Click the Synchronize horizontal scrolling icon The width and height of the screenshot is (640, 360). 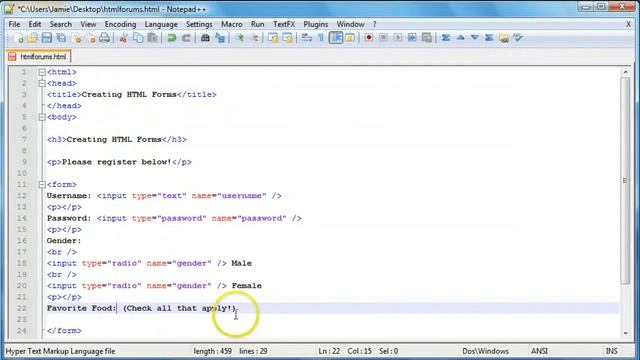288,38
